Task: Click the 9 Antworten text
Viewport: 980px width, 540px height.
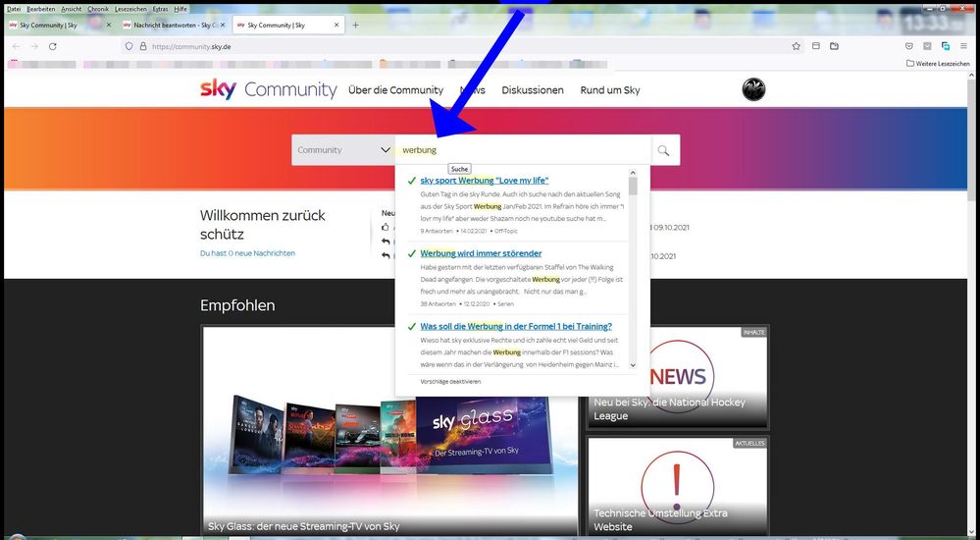Action: 437,231
